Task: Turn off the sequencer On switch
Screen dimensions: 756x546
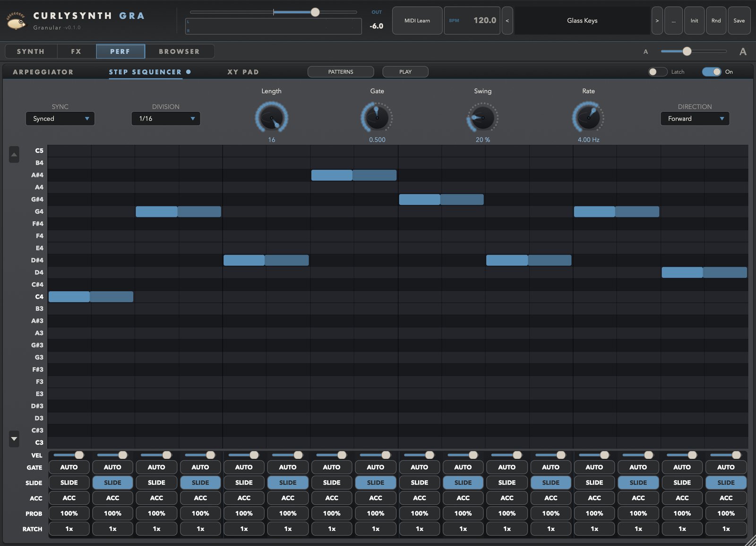Action: 712,72
